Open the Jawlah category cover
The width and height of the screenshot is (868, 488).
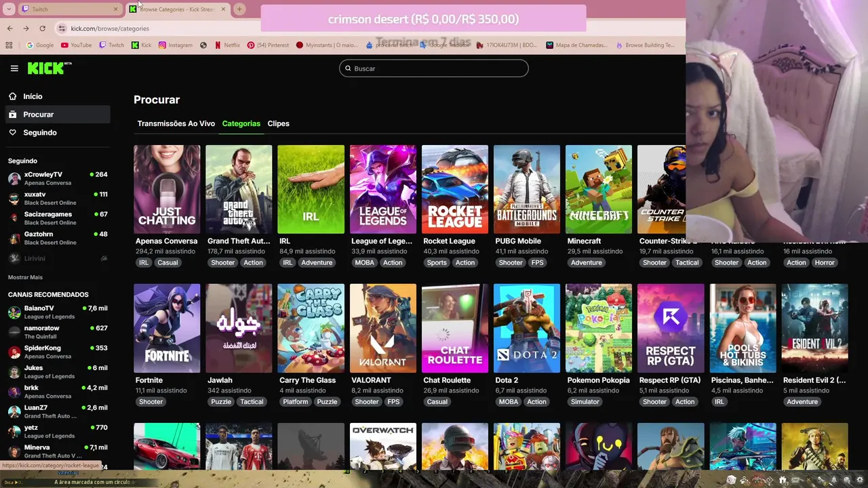(x=239, y=328)
